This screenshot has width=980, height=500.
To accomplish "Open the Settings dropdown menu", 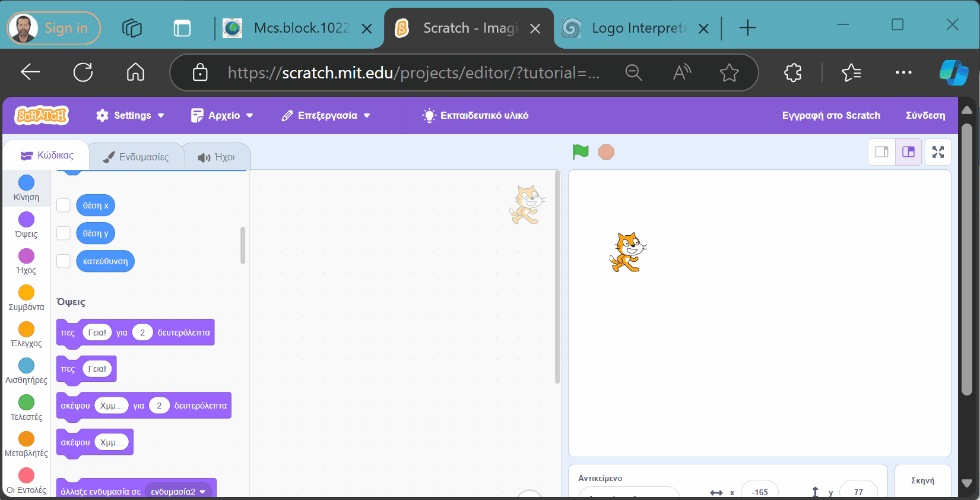I will (130, 115).
